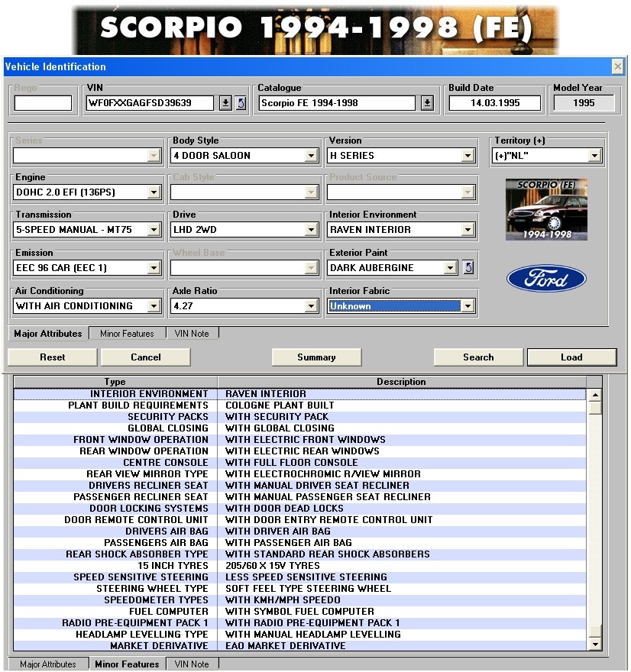The width and height of the screenshot is (631, 672).
Task: Open the Interior Fabric dropdown
Action: (468, 306)
